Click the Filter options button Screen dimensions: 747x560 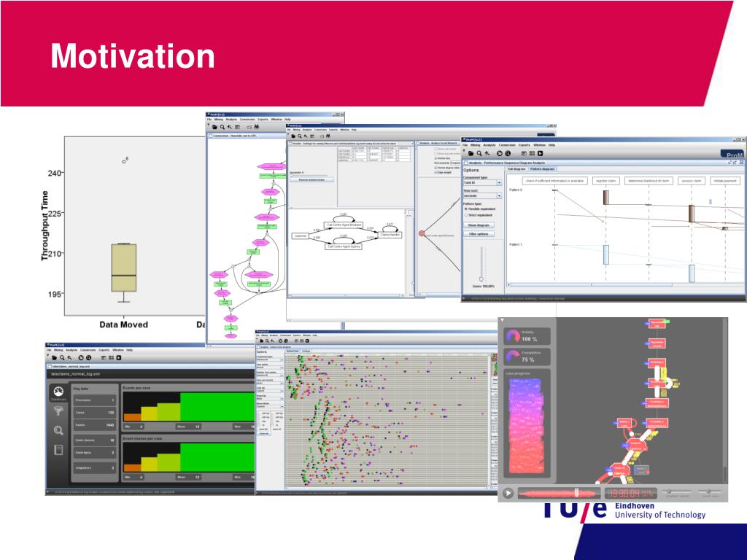(479, 234)
